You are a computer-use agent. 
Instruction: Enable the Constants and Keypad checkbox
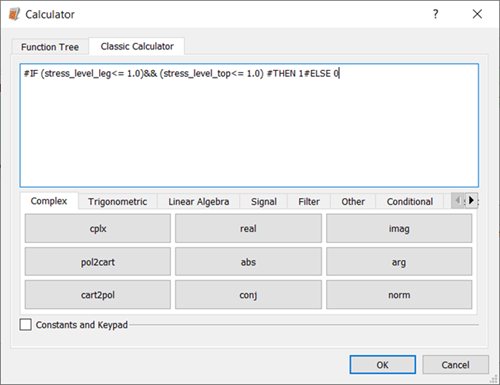point(26,324)
